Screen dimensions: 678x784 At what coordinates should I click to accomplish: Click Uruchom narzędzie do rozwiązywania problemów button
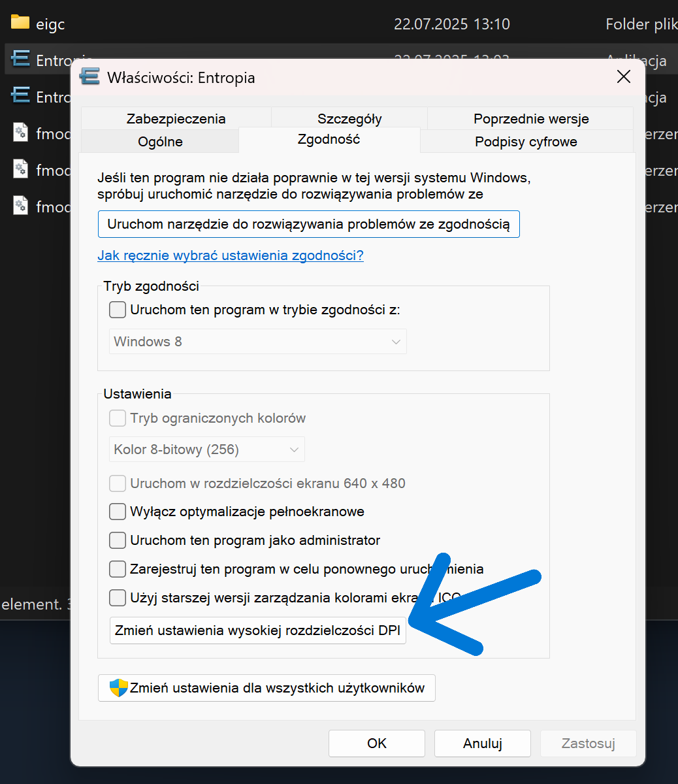308,224
